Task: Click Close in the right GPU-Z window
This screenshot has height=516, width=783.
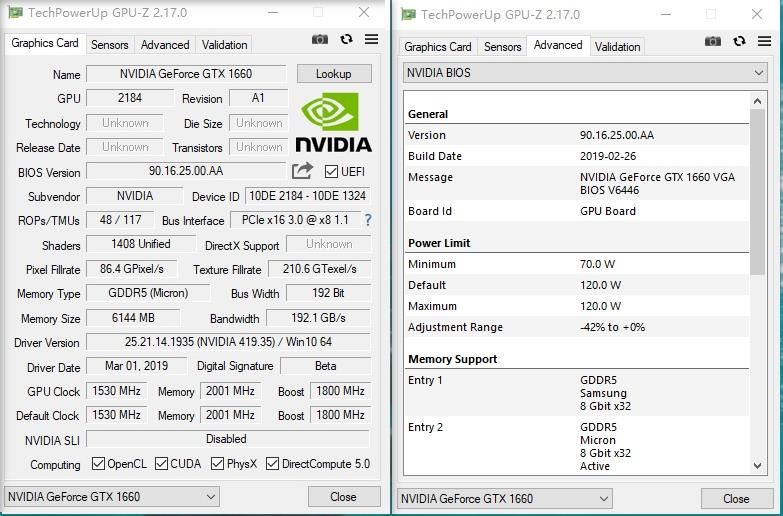Action: click(x=737, y=499)
